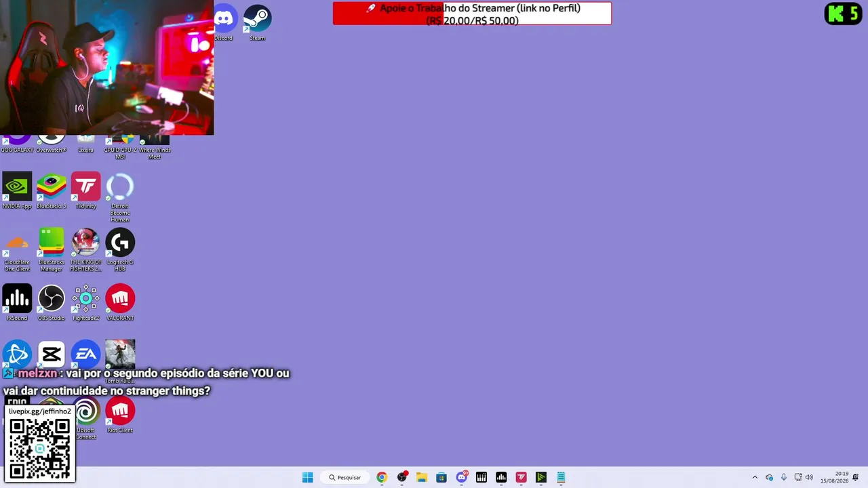Switch to Discord in the taskbar
The width and height of the screenshot is (868, 488).
[x=462, y=477]
